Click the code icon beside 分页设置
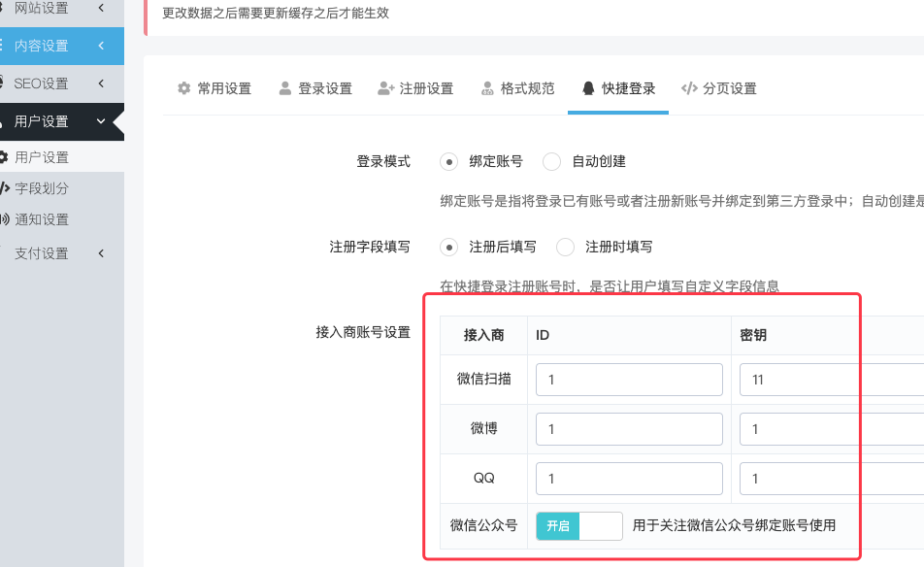This screenshot has height=567, width=924. coord(689,88)
